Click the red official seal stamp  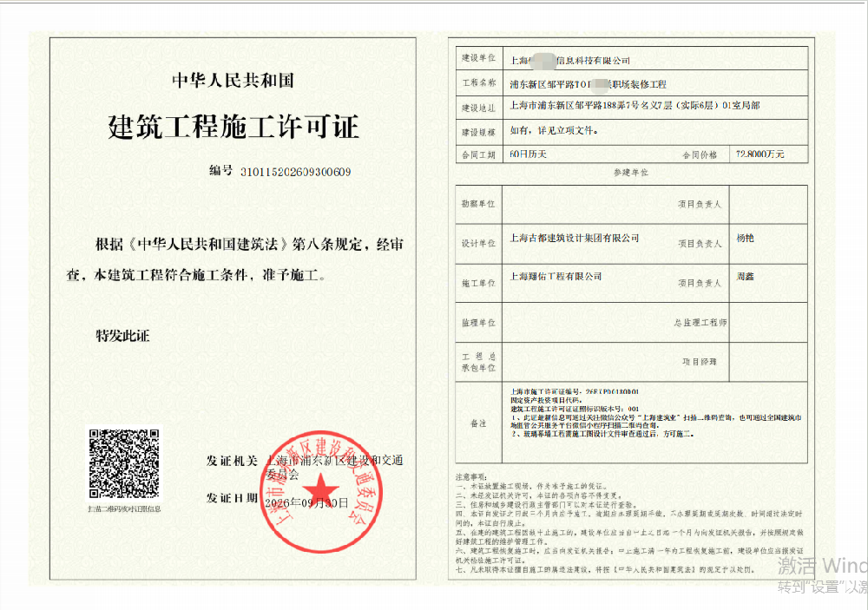pos(320,492)
